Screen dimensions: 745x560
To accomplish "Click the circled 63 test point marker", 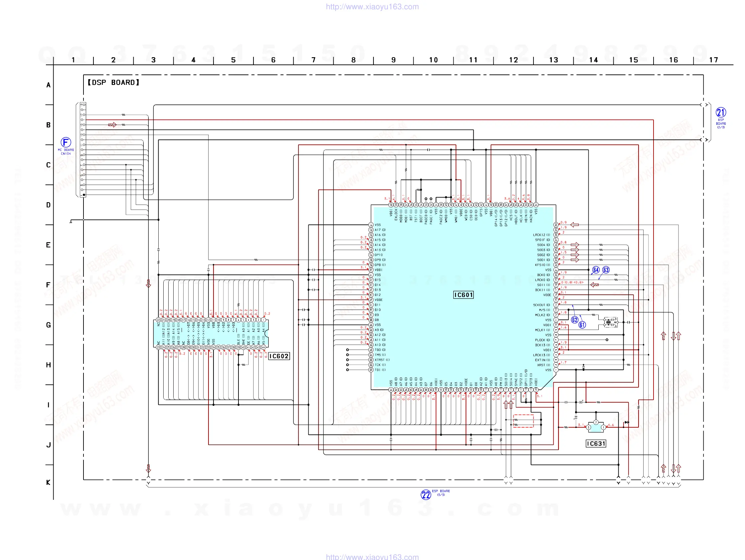I will [606, 270].
